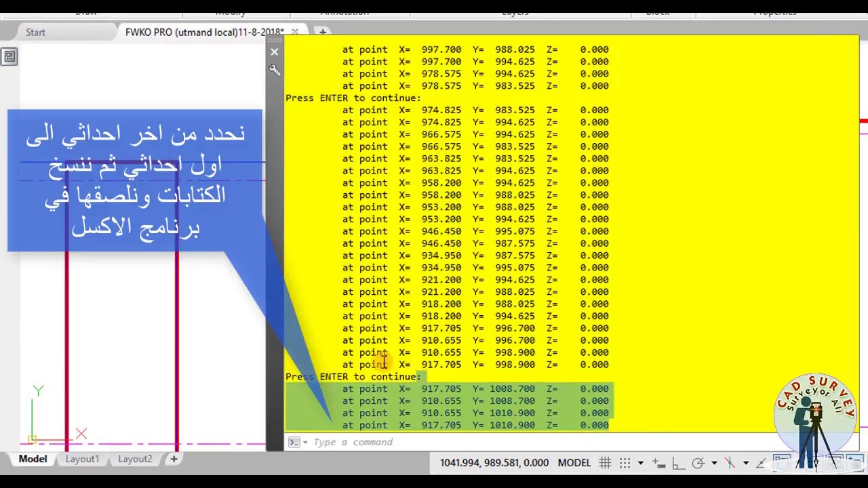The width and height of the screenshot is (868, 488).
Task: Click the viewport controls icon
Action: click(9, 57)
